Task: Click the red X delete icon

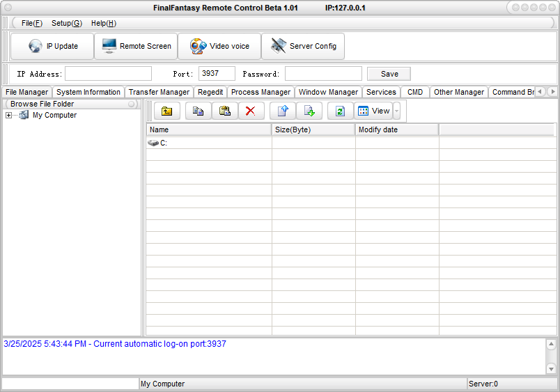Action: pyautogui.click(x=251, y=111)
